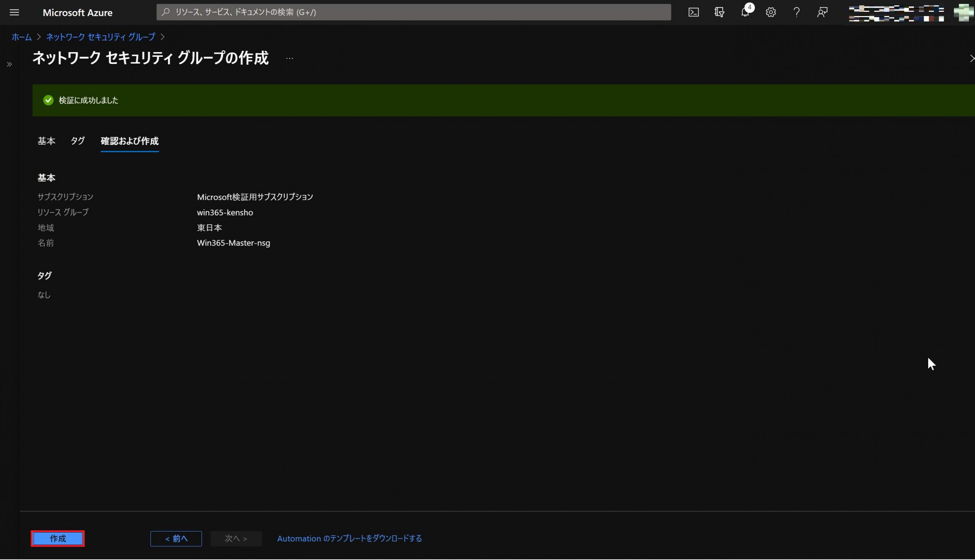
Task: Open the portal hamburger menu
Action: pos(14,12)
